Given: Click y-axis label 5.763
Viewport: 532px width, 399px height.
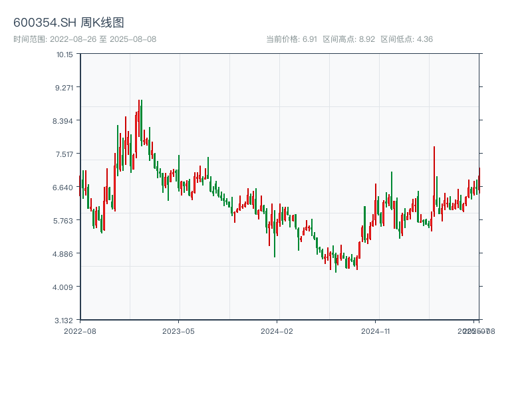Looking at the screenshot, I should (63, 221).
